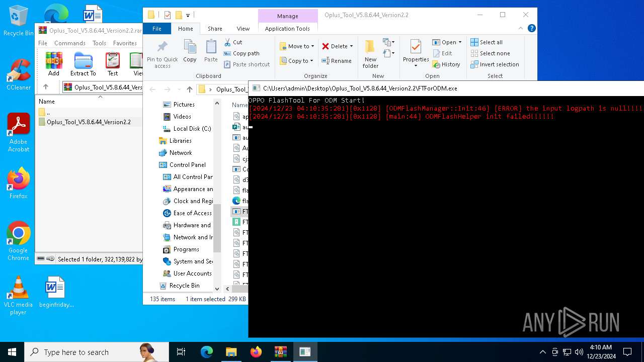The height and width of the screenshot is (362, 644).
Task: Click the Paste icon in Explorer ribbon
Action: (211, 51)
